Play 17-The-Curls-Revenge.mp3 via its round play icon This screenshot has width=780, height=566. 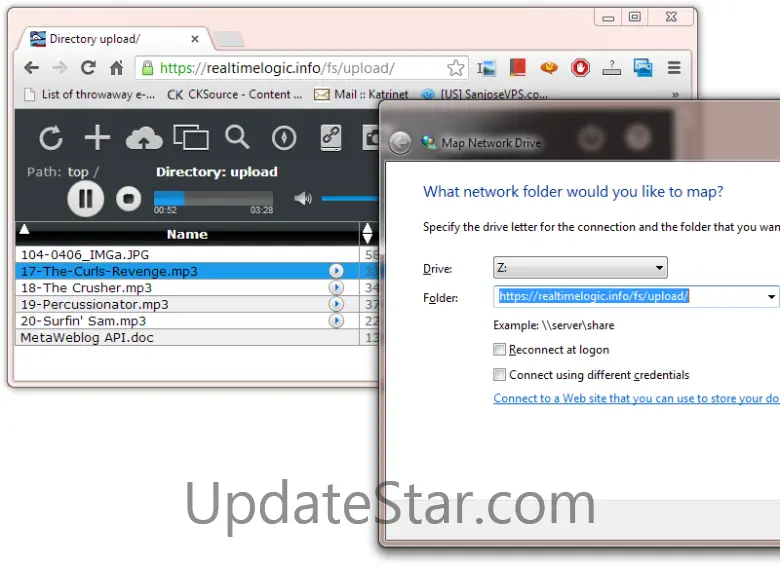point(336,271)
